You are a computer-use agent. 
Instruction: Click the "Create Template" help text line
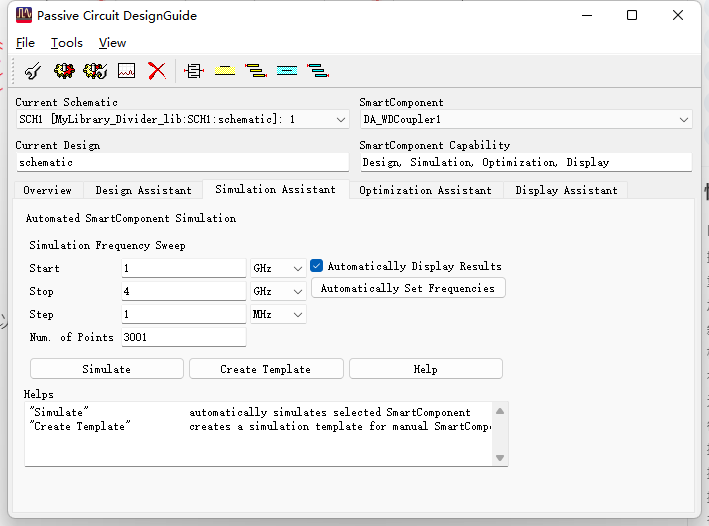pos(260,426)
